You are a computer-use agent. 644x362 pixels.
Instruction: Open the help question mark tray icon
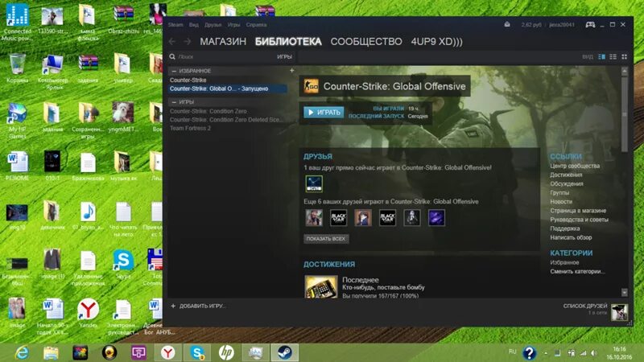530,352
